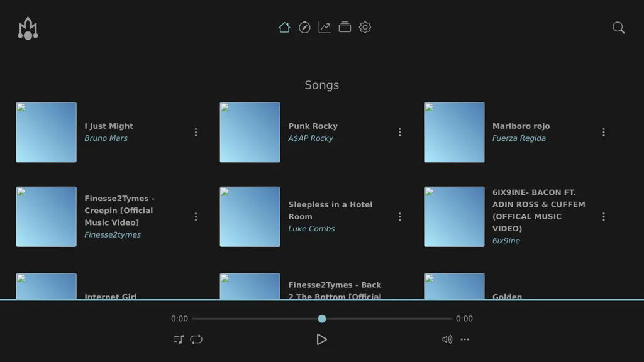The image size is (644, 362).
Task: Select the Punk Rocky thumbnail
Action: point(250,132)
